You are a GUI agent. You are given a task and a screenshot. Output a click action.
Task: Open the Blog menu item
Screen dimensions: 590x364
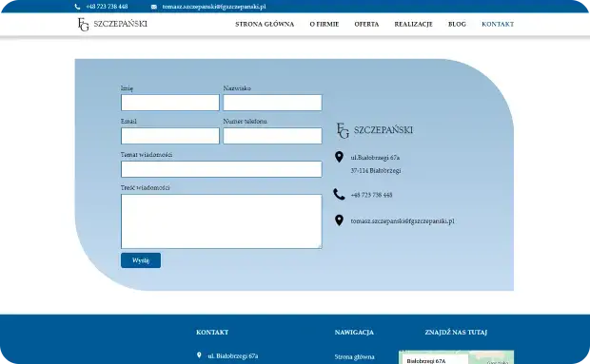pyautogui.click(x=457, y=24)
